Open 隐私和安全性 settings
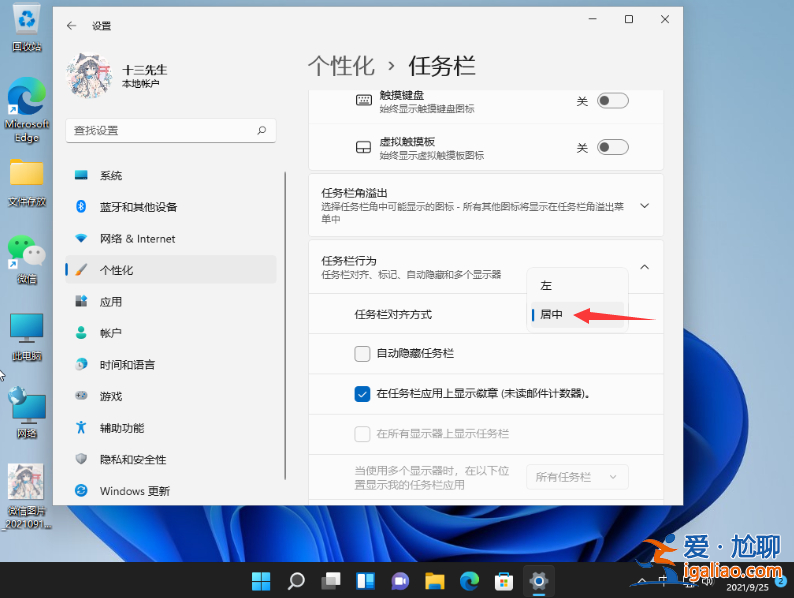Viewport: 794px width, 598px height. [x=171, y=459]
